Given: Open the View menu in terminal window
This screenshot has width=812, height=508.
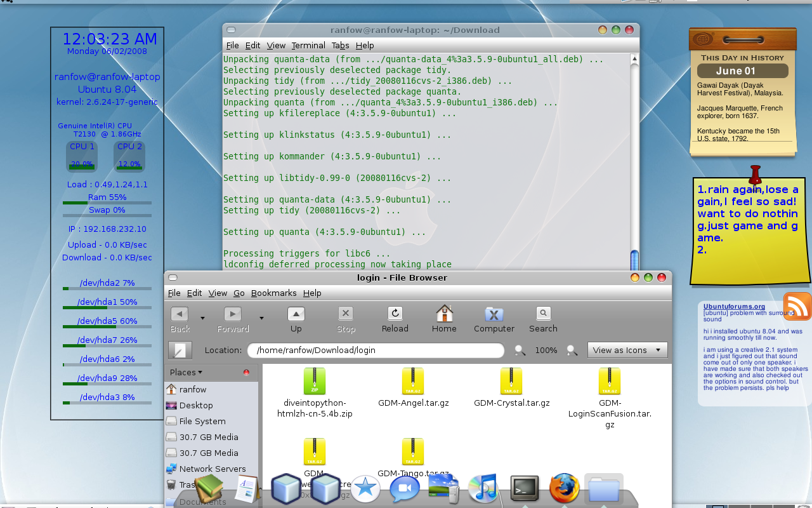Looking at the screenshot, I should coord(276,45).
